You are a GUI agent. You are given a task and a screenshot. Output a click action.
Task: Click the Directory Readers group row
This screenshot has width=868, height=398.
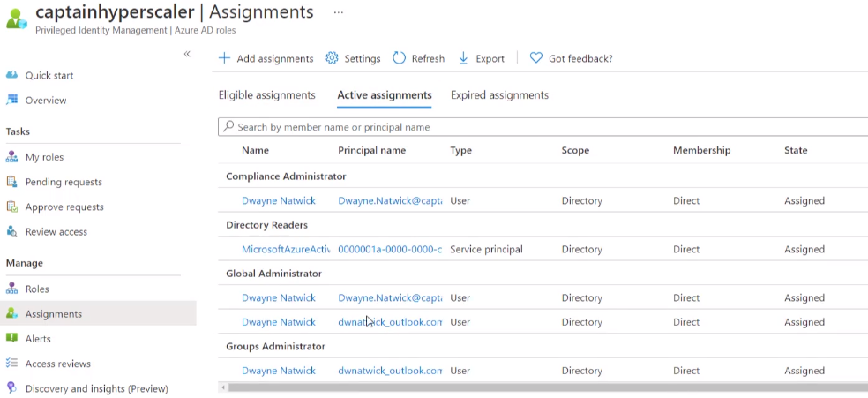click(543, 225)
